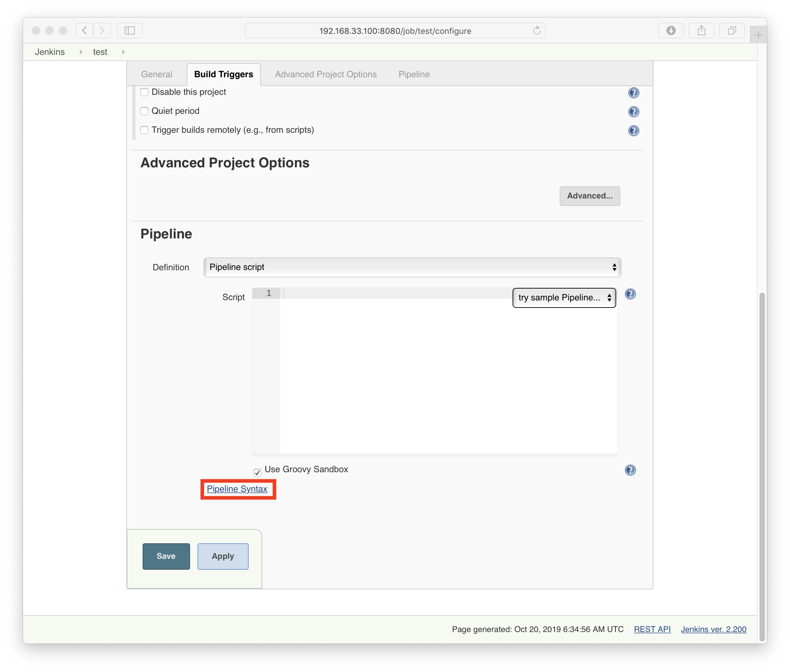Screen dimensions: 790x672
Task: Select the Build Triggers tab
Action: pos(224,74)
